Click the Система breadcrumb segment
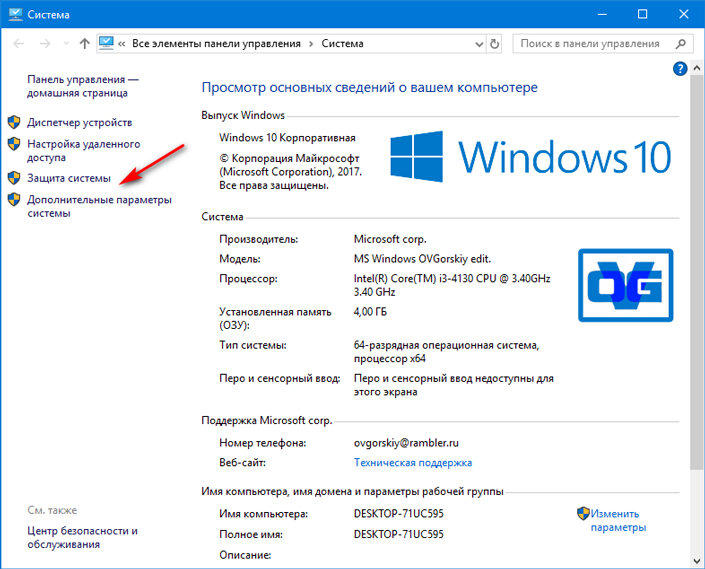 (342, 44)
